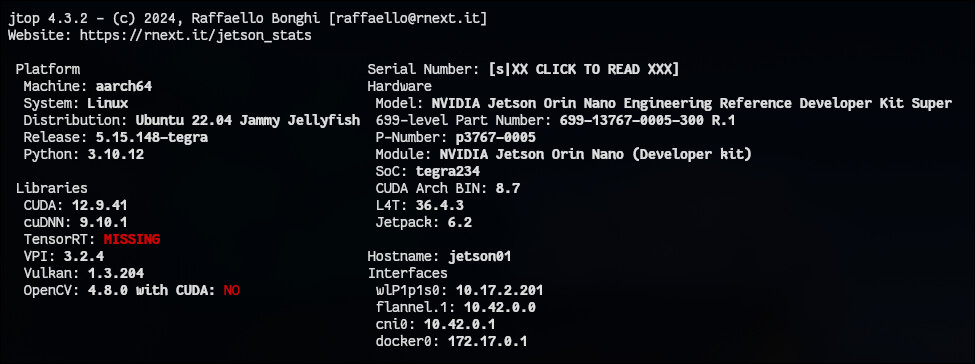Select the Ubuntu 22.04 Jammy Jellyfish distribution text
975x364 pixels.
[x=247, y=120]
